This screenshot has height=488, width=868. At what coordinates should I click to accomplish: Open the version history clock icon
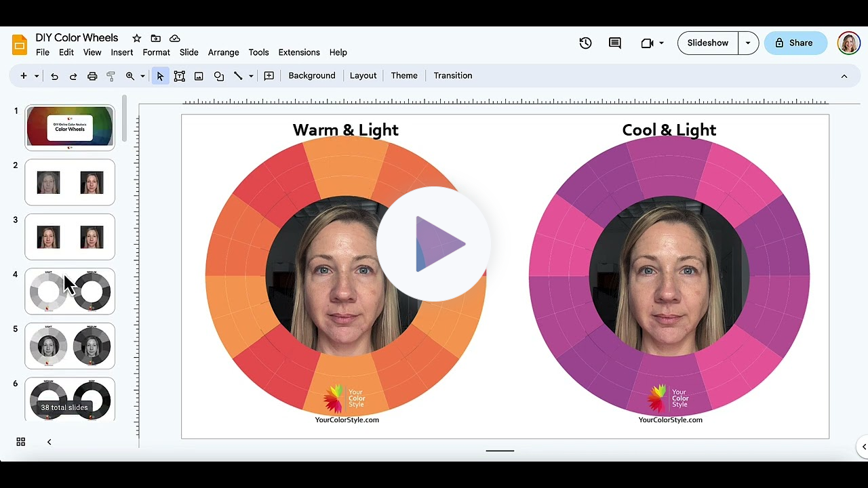[585, 43]
